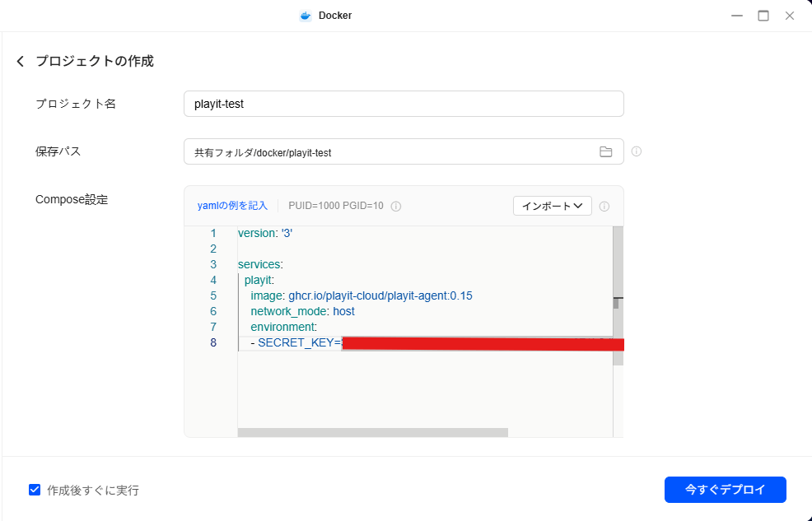812x521 pixels.
Task: Click the back arrow next to プロジェクトの作成
Action: (x=20, y=61)
